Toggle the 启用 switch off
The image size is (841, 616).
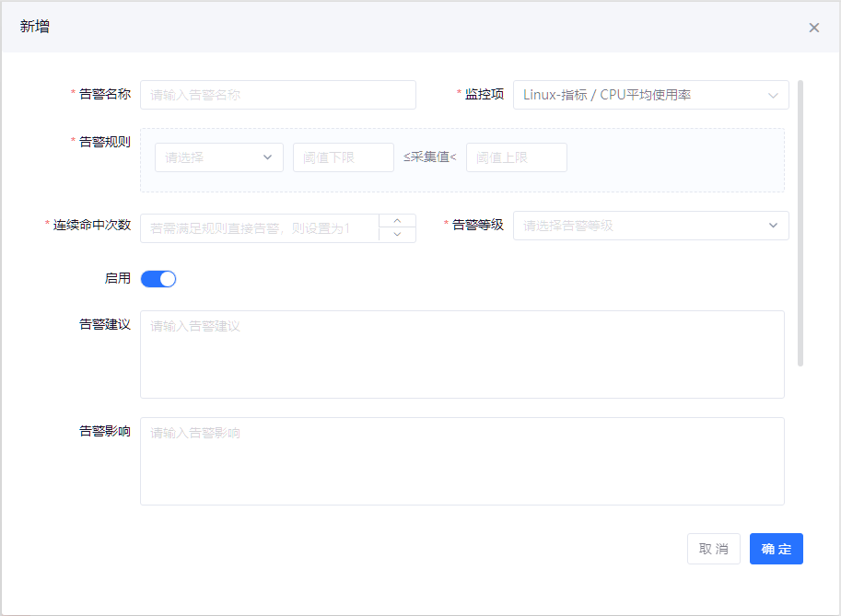pyautogui.click(x=158, y=279)
